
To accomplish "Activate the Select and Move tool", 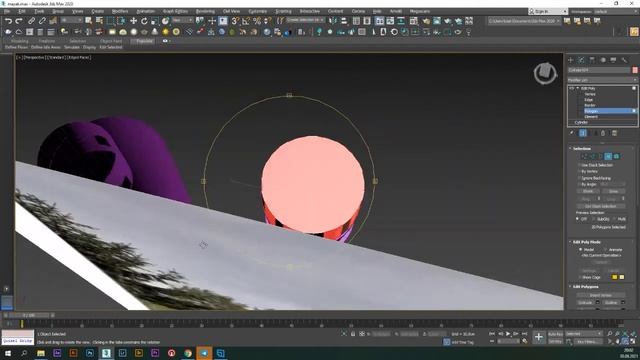I will click(x=133, y=21).
